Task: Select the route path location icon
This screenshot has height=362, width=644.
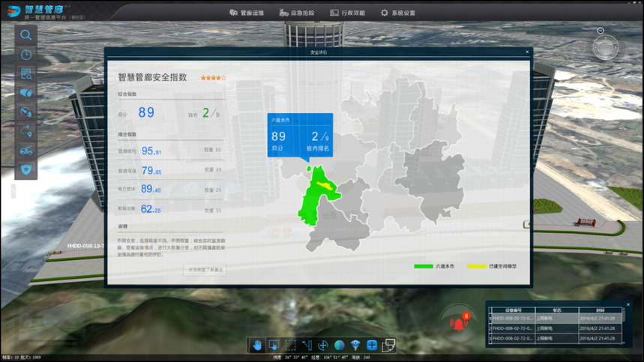Action: 26,132
